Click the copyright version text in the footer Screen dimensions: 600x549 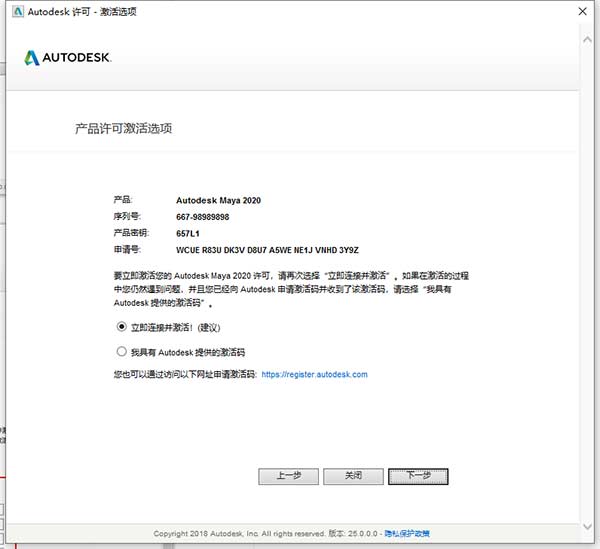point(265,533)
